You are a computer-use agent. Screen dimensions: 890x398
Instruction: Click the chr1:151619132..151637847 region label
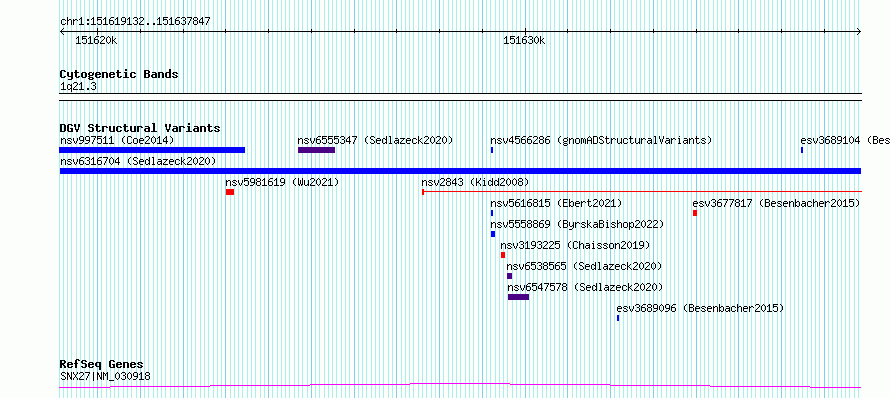(x=135, y=22)
